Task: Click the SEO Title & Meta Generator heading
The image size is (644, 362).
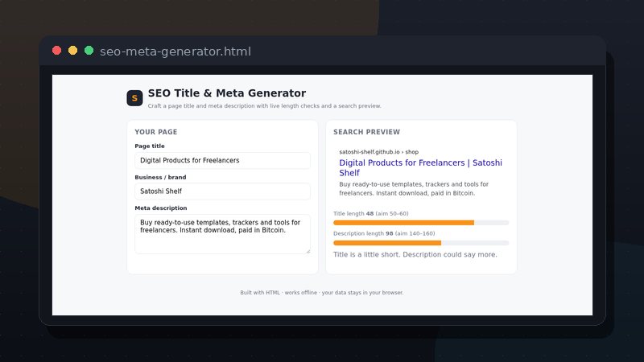Action: [x=227, y=93]
